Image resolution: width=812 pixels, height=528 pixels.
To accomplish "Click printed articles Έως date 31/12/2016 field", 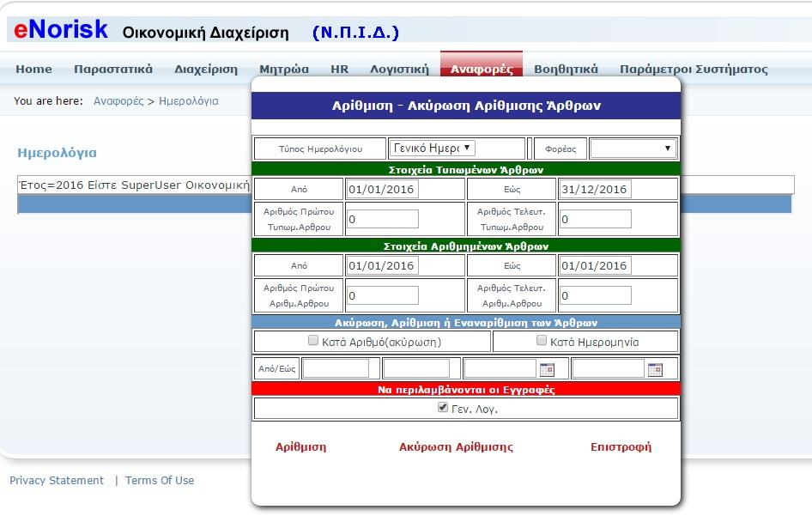I will (595, 189).
